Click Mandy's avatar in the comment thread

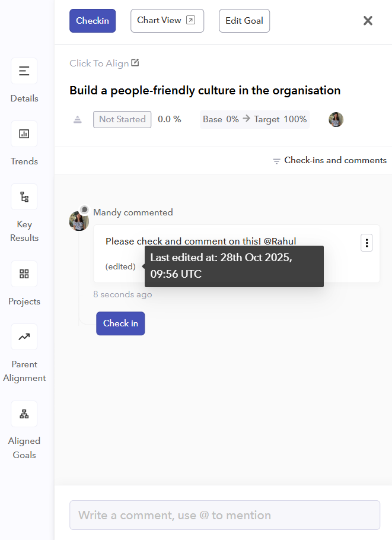click(x=79, y=221)
